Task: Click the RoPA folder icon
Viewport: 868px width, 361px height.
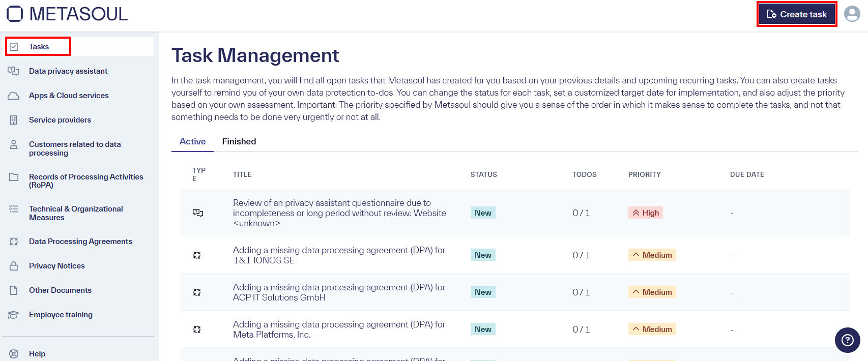Action: (x=14, y=177)
